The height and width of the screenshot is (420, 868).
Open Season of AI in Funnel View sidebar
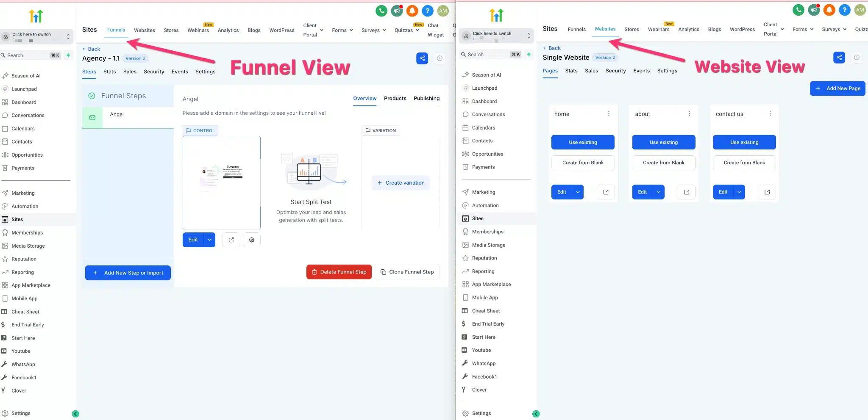click(26, 75)
